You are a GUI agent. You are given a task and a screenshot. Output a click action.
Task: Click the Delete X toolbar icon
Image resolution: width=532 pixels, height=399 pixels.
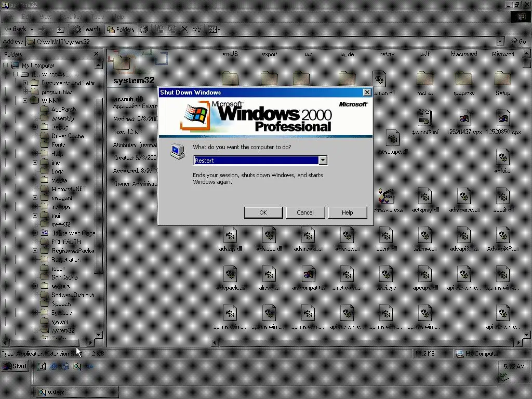[184, 29]
